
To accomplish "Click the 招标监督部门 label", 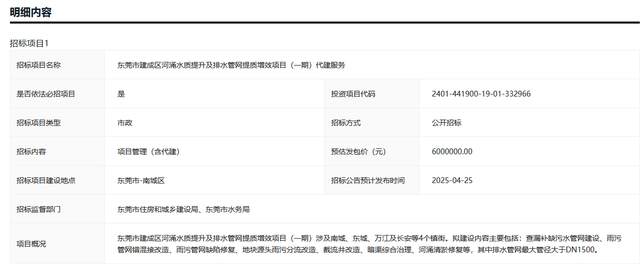I will [39, 209].
